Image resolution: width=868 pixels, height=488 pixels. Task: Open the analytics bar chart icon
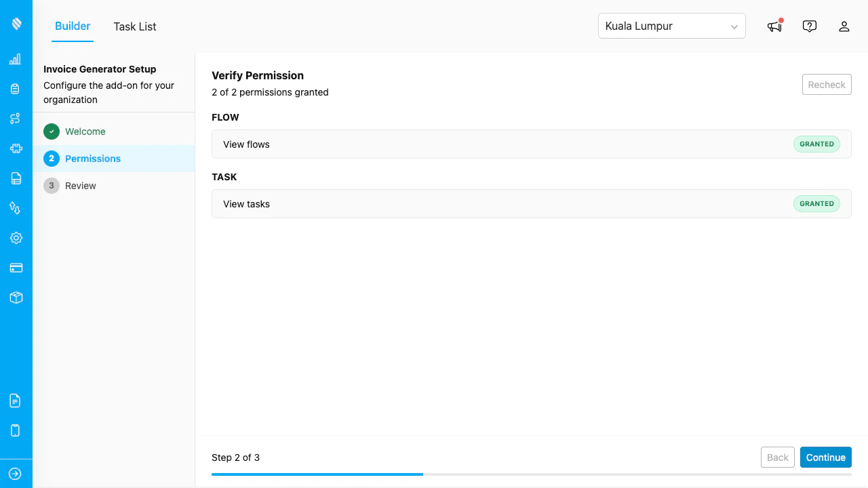click(x=15, y=59)
